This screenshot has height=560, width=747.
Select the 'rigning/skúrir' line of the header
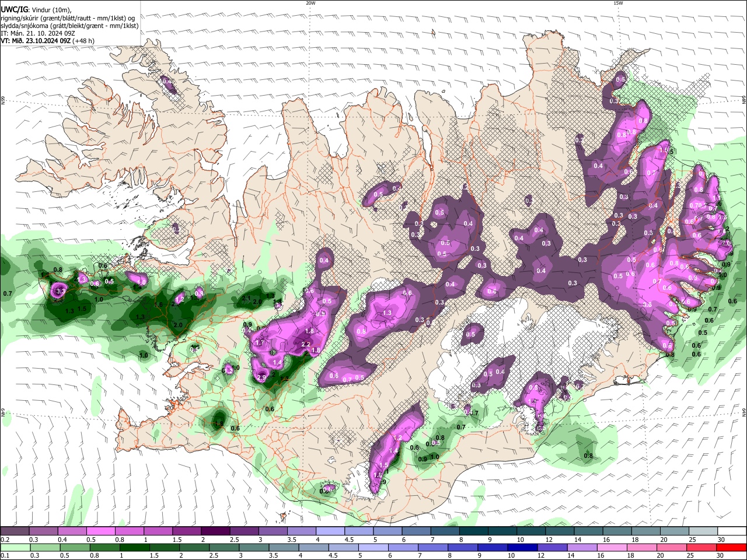coord(68,18)
